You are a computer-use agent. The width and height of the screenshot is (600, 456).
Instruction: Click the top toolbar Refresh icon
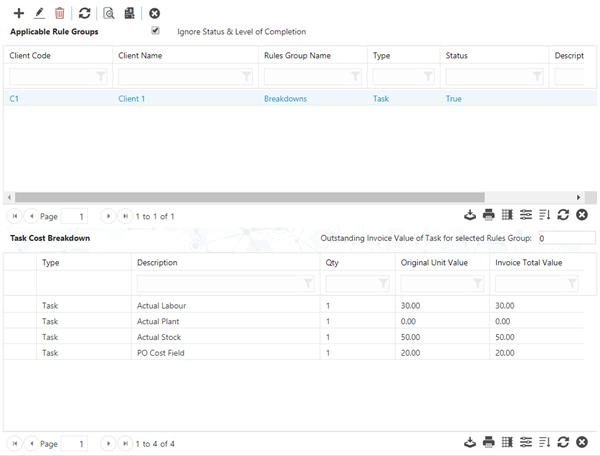pos(85,13)
